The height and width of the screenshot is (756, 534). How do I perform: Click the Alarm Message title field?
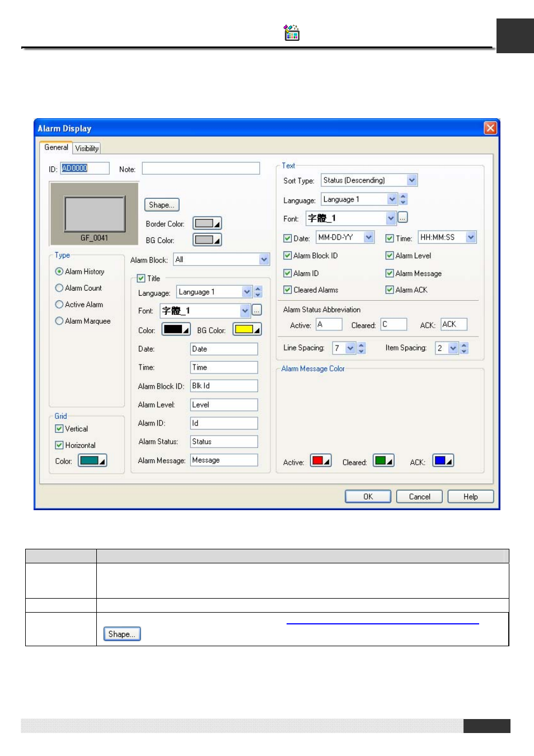point(224,460)
